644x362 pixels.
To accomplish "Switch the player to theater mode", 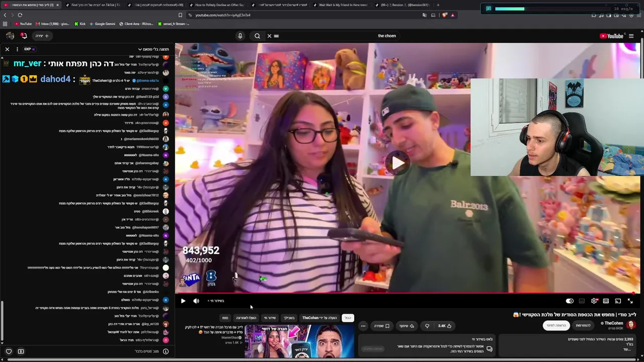I will click(606, 301).
